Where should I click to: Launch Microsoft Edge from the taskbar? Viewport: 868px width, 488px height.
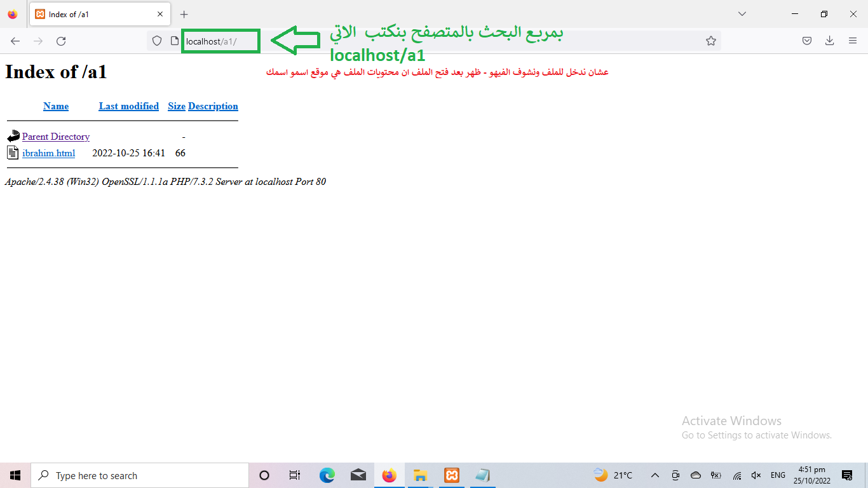coord(327,475)
